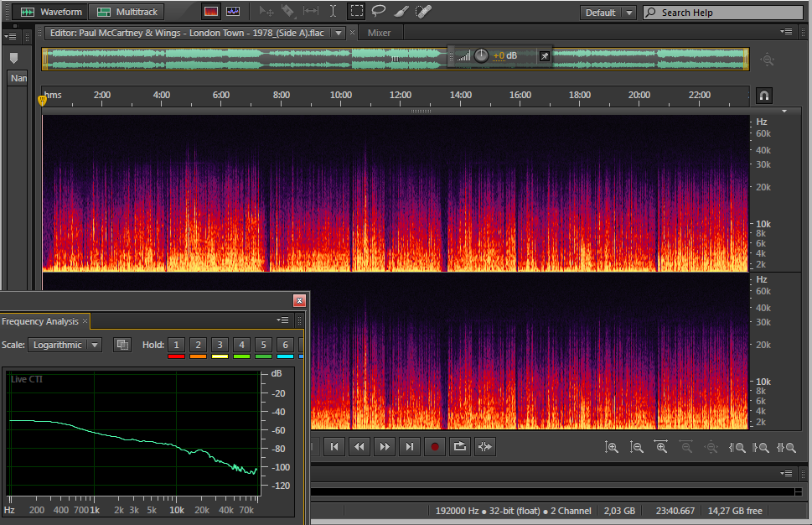
Task: Select the Time Selection tool
Action: pyautogui.click(x=333, y=12)
